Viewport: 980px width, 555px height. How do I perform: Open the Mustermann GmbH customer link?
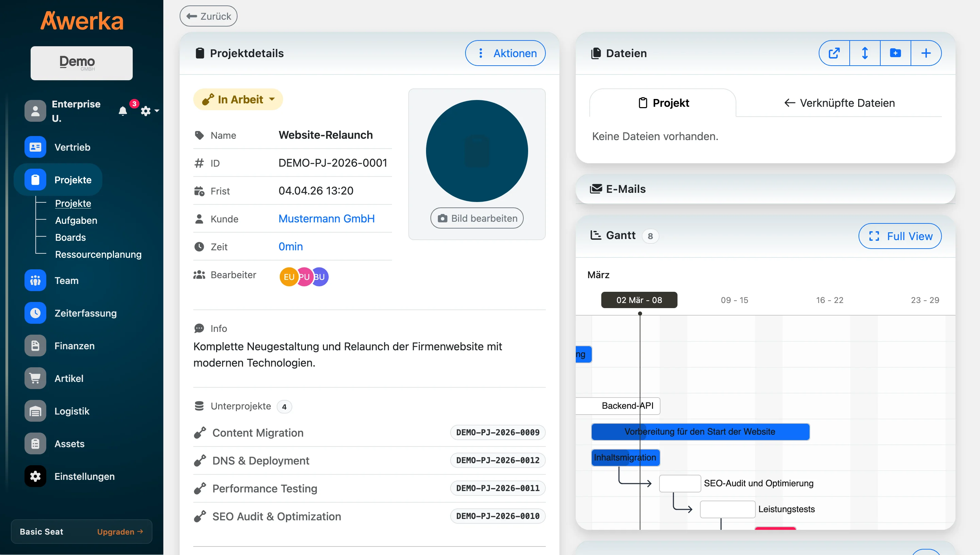[x=326, y=218]
